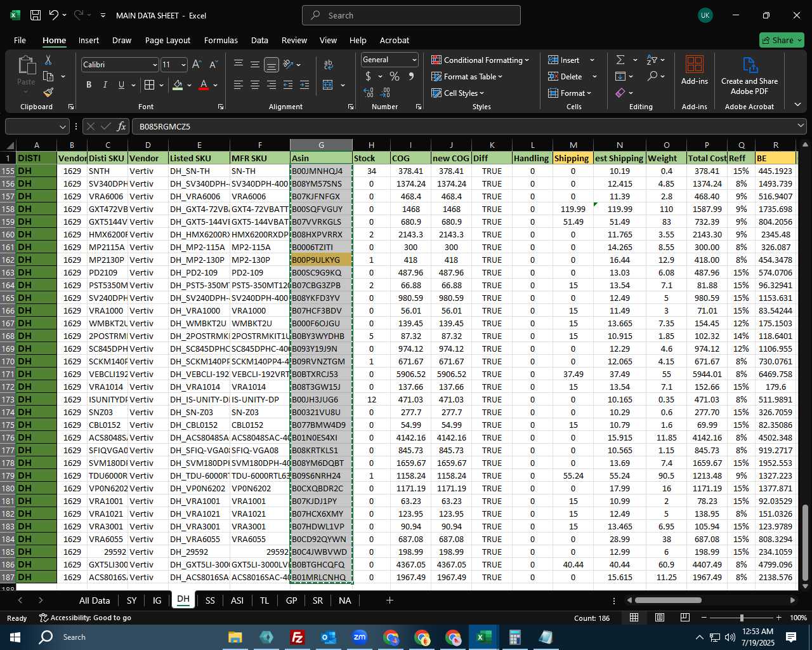This screenshot has width=812, height=650.
Task: Click the Increase Decimal icon
Action: [x=369, y=93]
